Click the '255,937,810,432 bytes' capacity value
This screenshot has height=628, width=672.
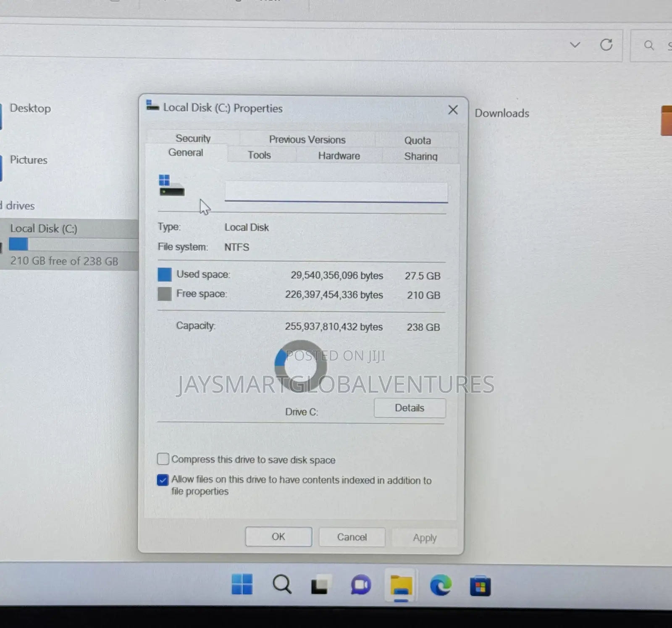pos(334,327)
